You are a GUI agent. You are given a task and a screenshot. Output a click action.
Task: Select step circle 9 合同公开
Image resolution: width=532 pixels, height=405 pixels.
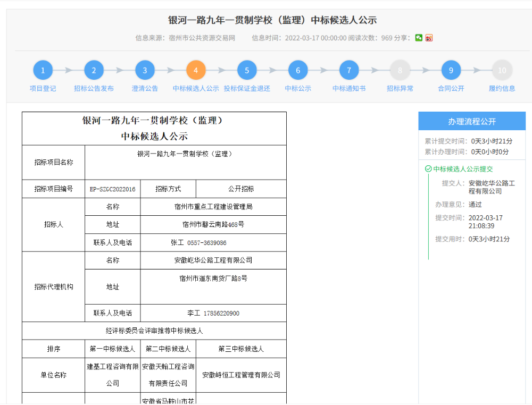click(451, 70)
